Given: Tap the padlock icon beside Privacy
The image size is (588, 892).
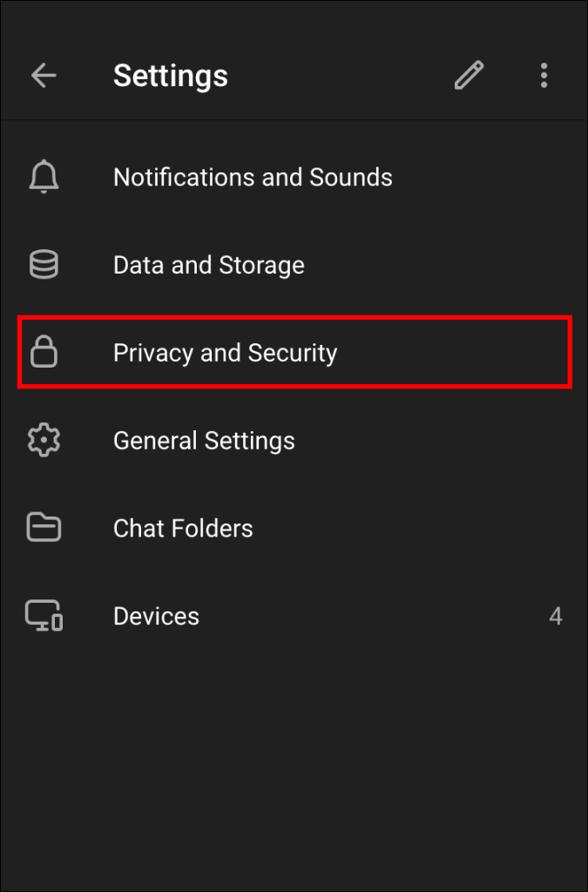Looking at the screenshot, I should click(44, 352).
